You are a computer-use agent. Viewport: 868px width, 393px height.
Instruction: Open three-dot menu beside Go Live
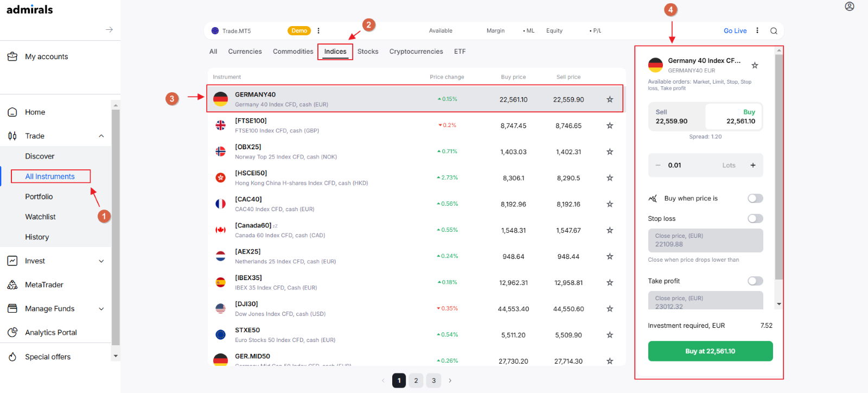pyautogui.click(x=757, y=30)
